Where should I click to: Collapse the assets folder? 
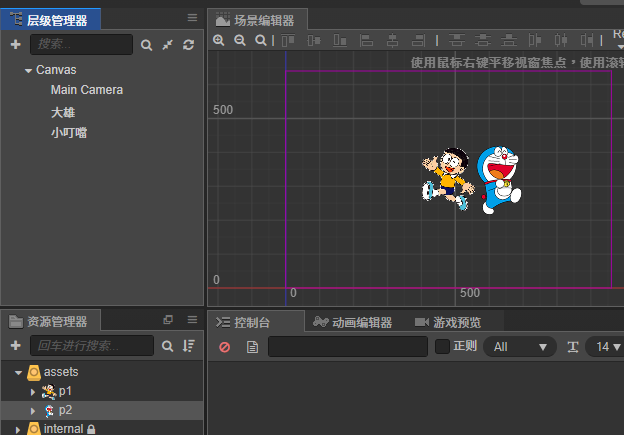18,373
